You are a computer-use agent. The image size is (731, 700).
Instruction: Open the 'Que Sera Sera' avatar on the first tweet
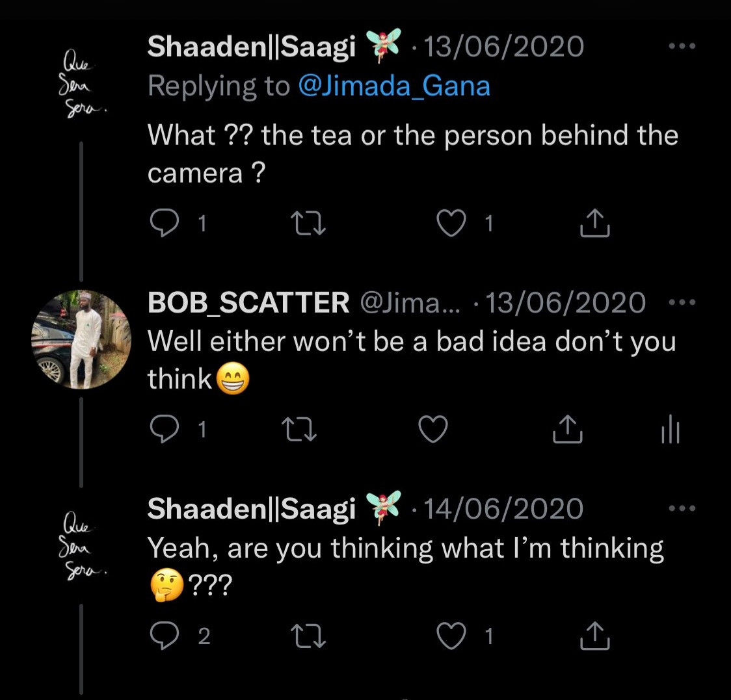tap(81, 83)
